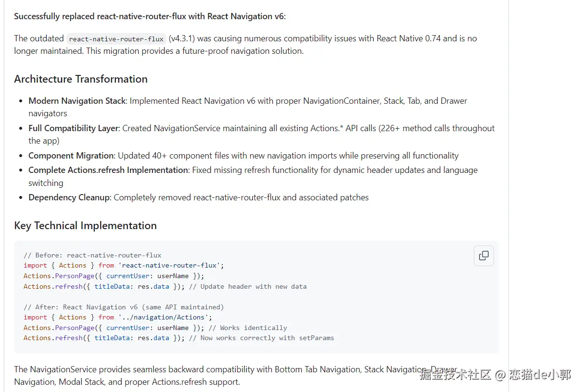Click the 'Full Compatibility Layer' bullet text
582x392 pixels.
pos(74,128)
